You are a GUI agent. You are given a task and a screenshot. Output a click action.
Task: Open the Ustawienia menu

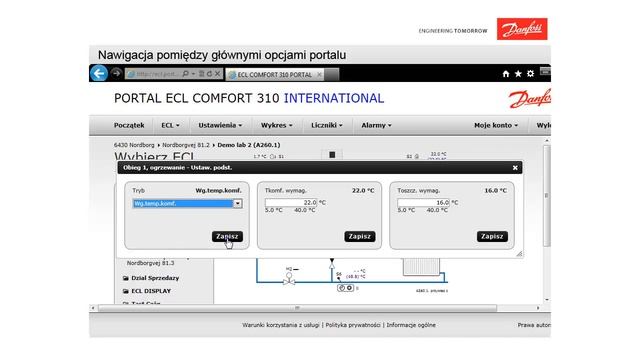(x=220, y=125)
